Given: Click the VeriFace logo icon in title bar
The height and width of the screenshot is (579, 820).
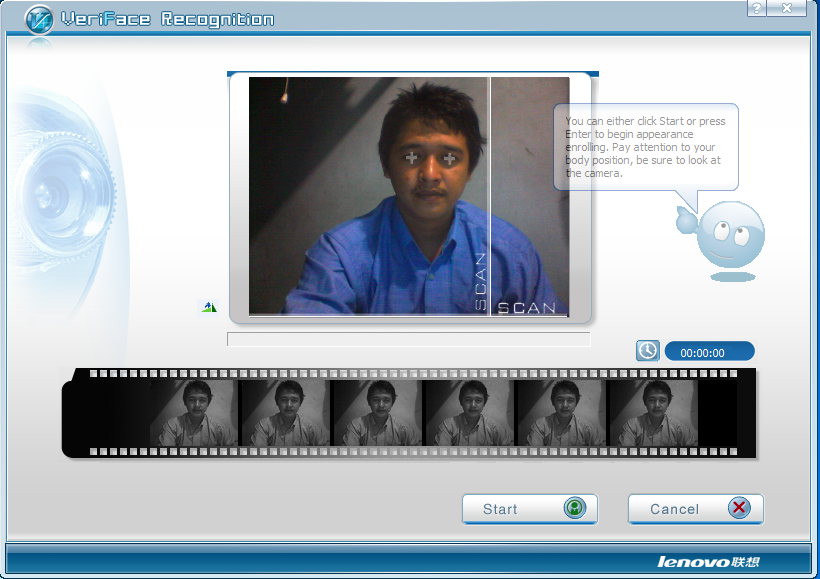Looking at the screenshot, I should tap(39, 20).
